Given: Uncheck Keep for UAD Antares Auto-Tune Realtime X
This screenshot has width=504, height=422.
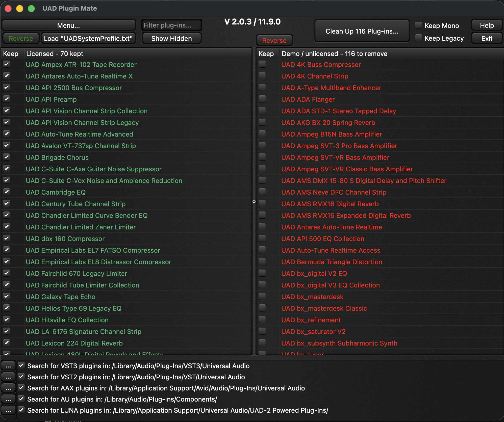Looking at the screenshot, I should pos(7,76).
